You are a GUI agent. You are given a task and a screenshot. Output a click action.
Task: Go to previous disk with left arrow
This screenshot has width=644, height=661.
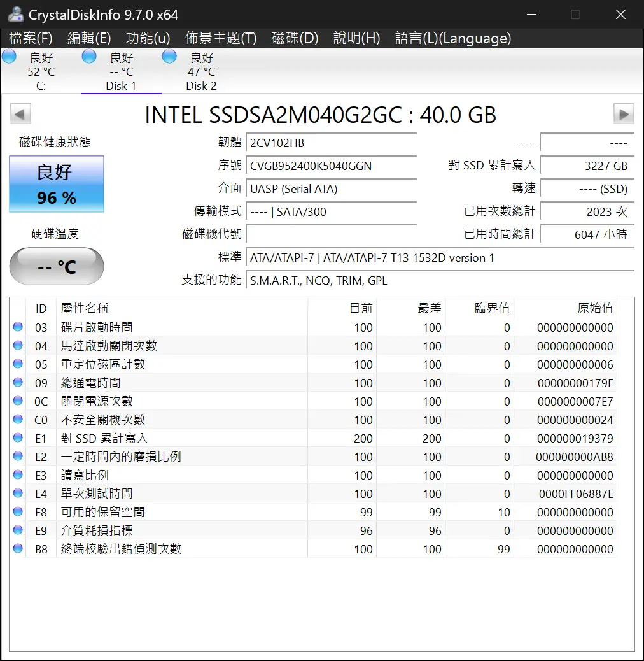20,114
